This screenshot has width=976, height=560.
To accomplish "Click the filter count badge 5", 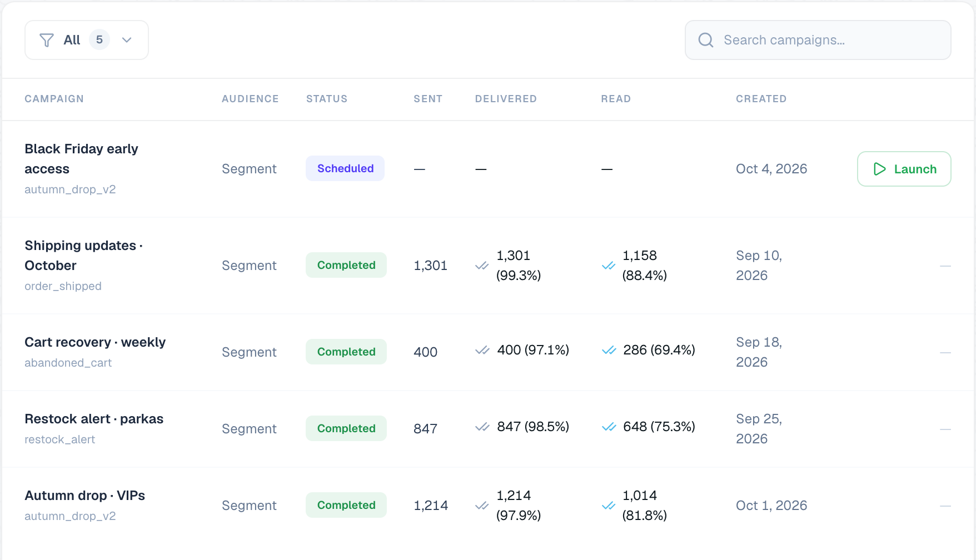I will pos(99,39).
